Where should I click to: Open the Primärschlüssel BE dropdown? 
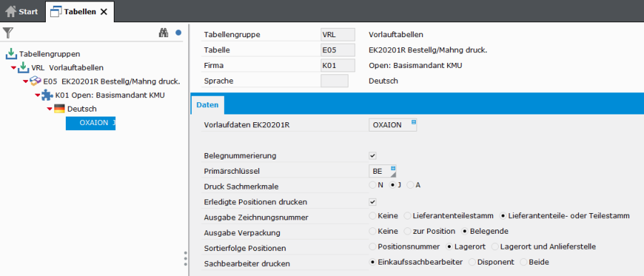point(382,172)
